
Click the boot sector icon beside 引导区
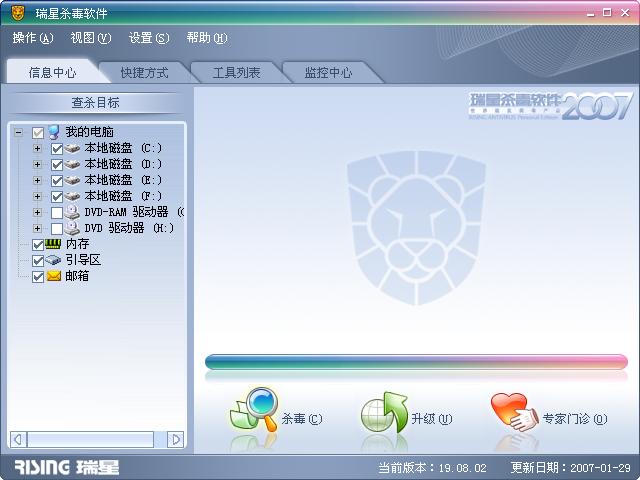coord(53,260)
